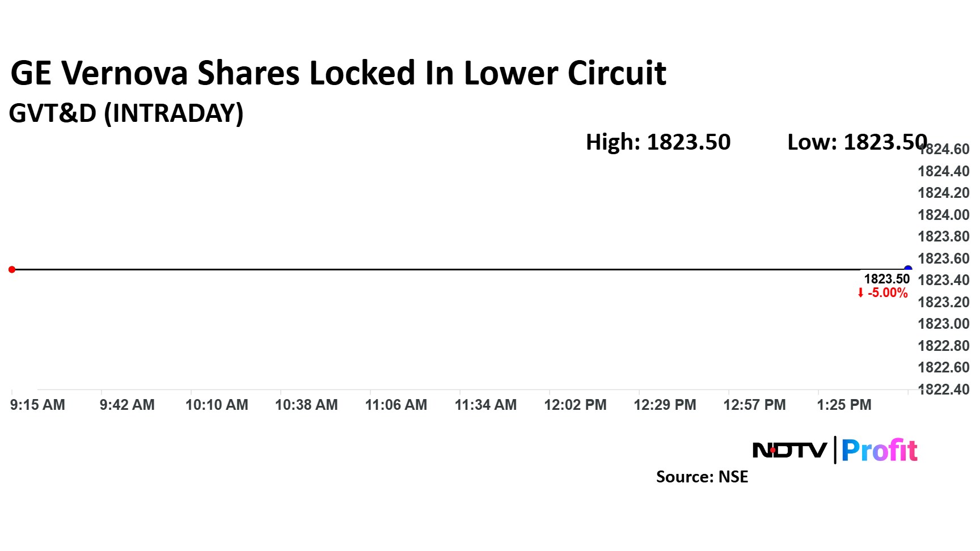This screenshot has height=551, width=980.
Task: Click the NDTV logo
Action: [x=789, y=451]
